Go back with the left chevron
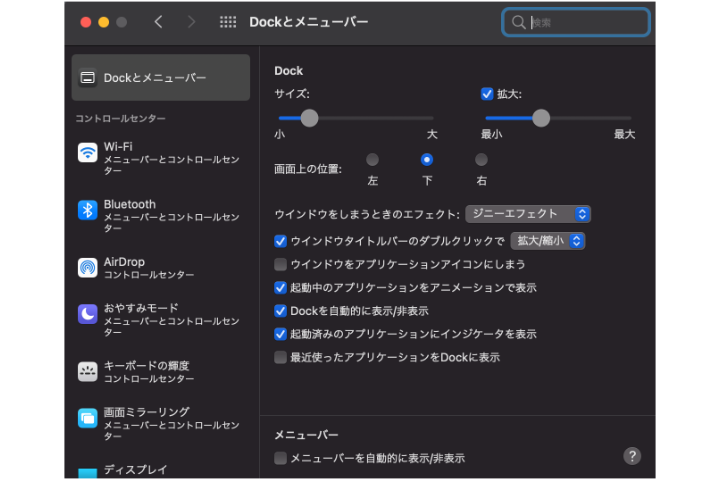720x480 pixels. [x=158, y=22]
